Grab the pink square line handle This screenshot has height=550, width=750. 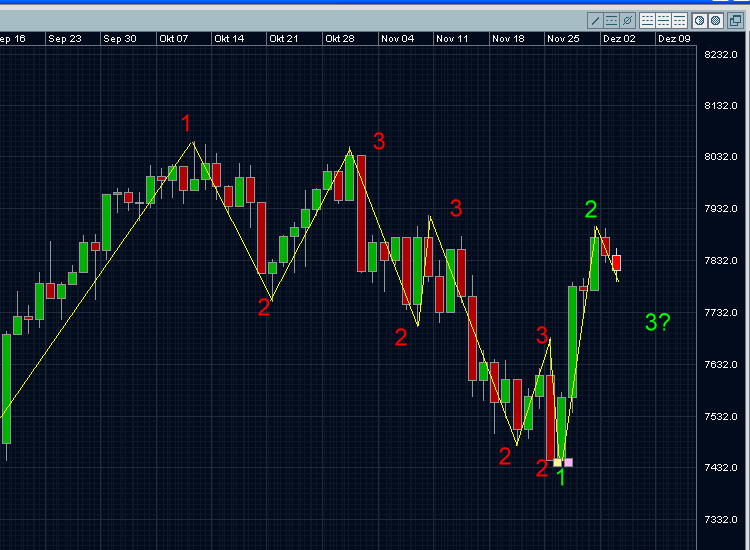pos(568,462)
